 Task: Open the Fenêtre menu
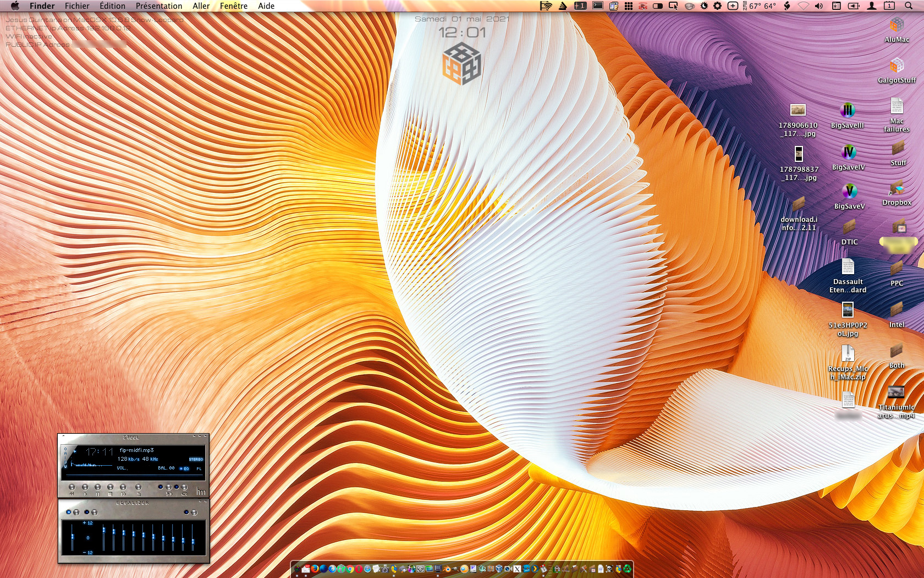coord(234,6)
